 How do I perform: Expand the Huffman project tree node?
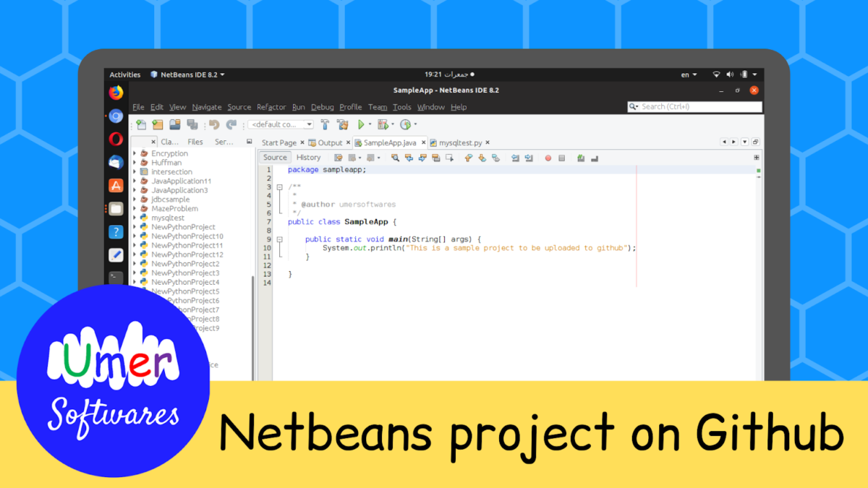pos(135,163)
